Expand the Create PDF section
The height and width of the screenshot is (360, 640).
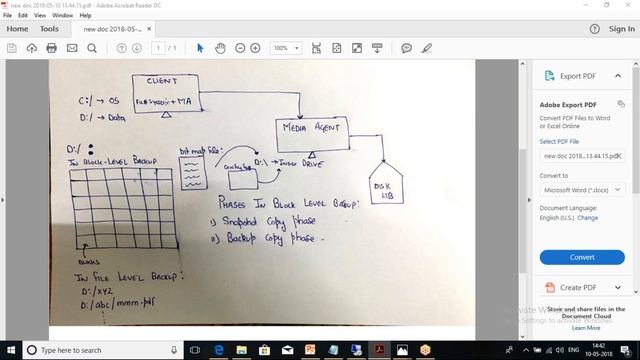(618, 287)
